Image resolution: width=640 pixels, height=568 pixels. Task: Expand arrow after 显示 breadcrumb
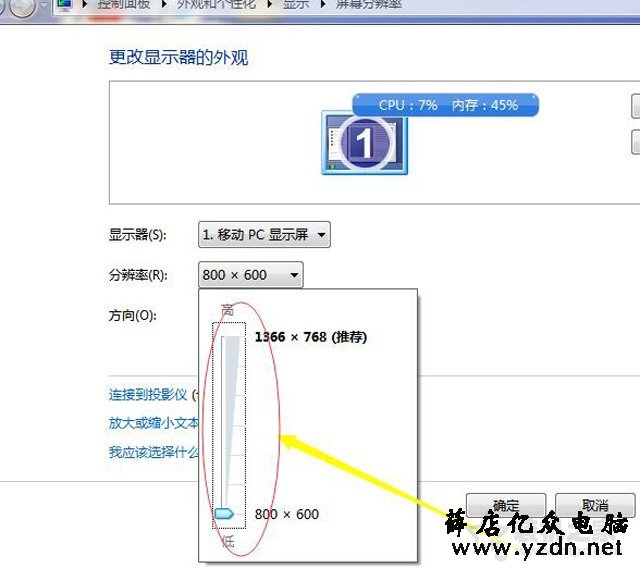(323, 4)
